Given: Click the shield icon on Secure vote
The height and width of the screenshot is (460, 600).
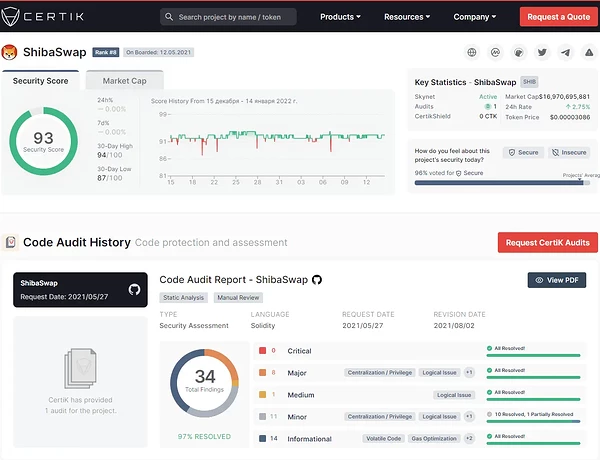Looking at the screenshot, I should 512,152.
